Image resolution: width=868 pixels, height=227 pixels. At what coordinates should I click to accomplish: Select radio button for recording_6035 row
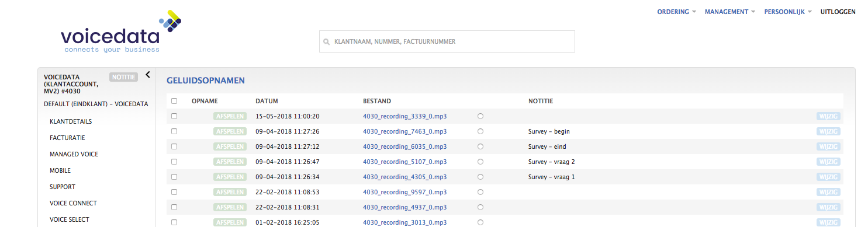tap(480, 146)
